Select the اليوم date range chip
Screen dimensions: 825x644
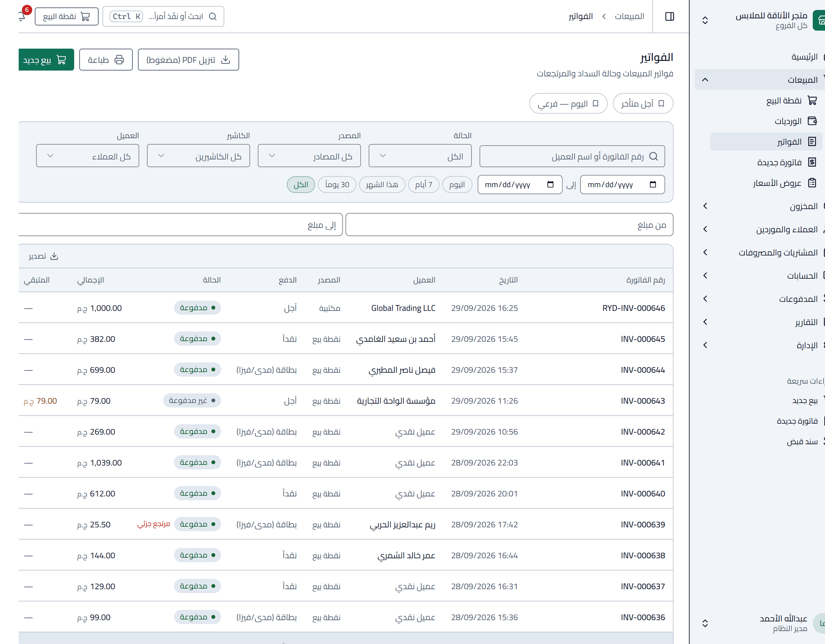coord(457,184)
